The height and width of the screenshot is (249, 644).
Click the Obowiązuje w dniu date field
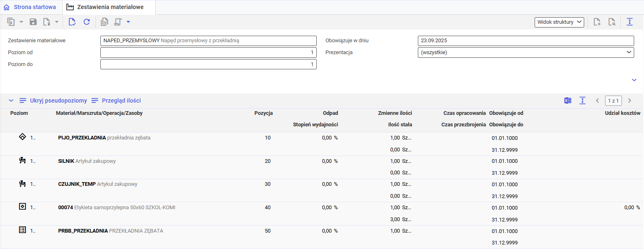click(526, 41)
